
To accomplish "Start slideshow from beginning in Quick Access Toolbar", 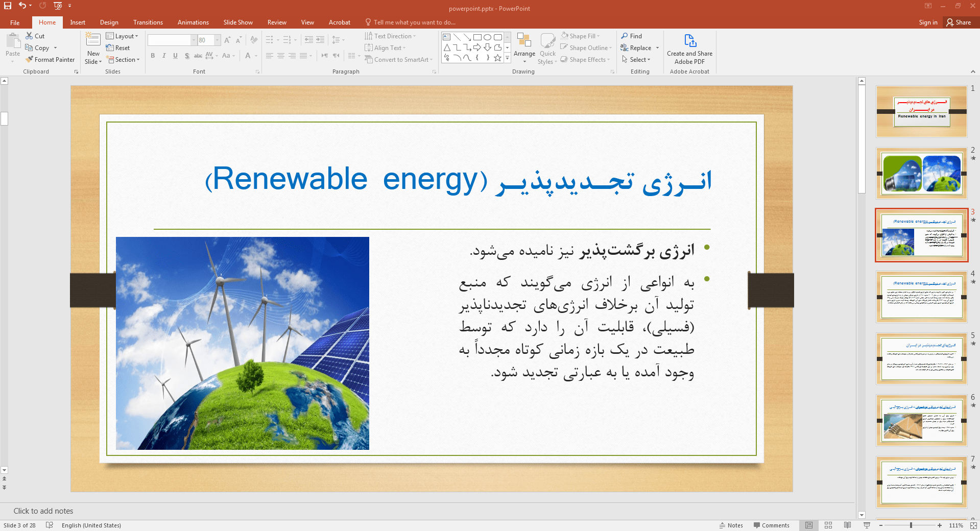I will [58, 6].
